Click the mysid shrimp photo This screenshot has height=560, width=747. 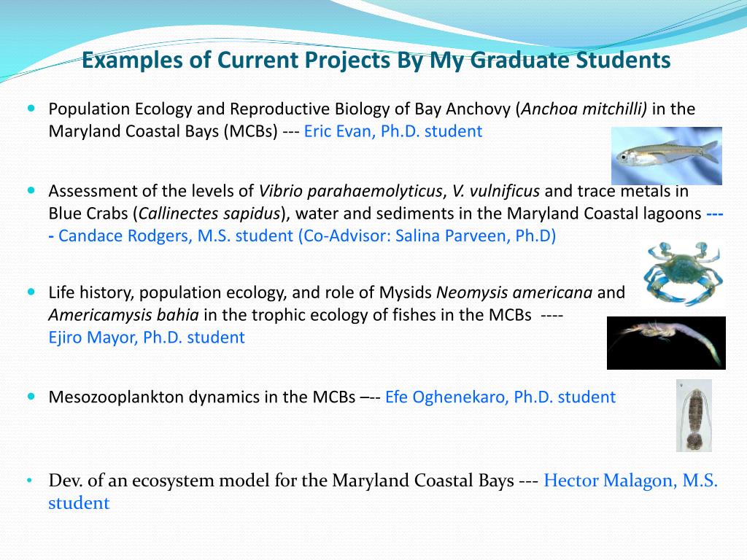coord(666,343)
